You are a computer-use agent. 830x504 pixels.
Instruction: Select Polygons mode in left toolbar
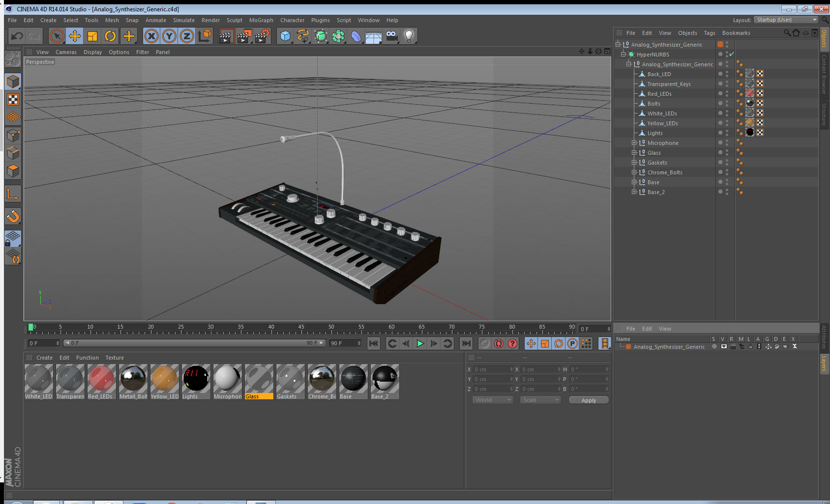(13, 170)
